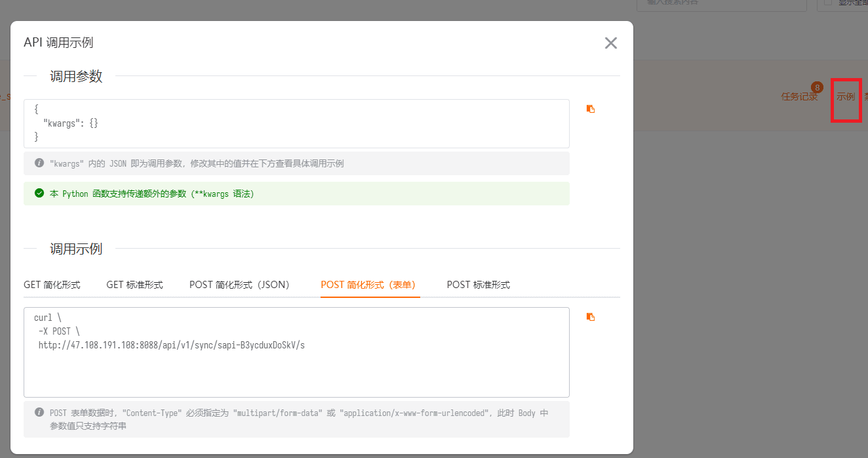Click the curl URL line text

click(x=171, y=345)
